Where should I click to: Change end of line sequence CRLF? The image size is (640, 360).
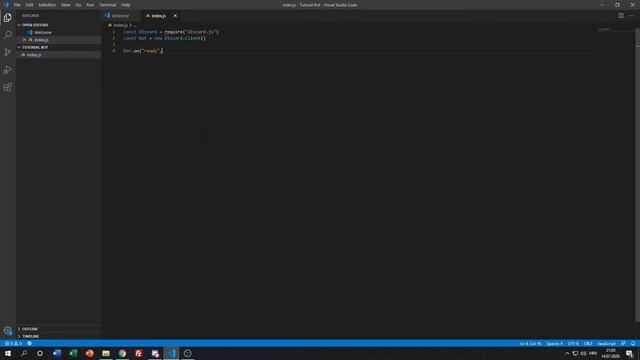tap(588, 344)
